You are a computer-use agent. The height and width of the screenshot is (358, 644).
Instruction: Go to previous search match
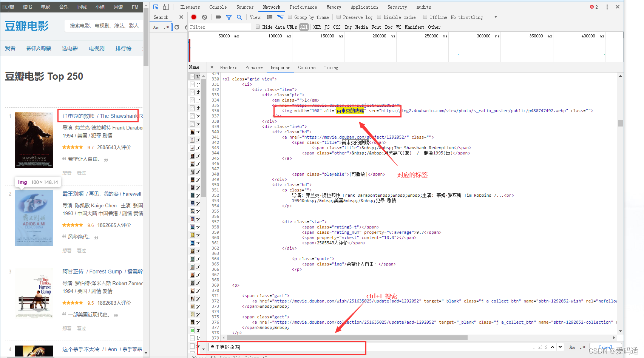[x=553, y=347]
